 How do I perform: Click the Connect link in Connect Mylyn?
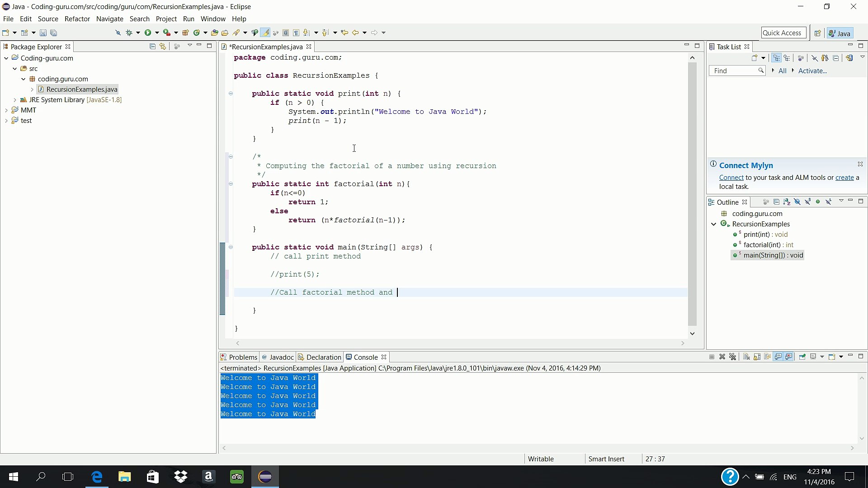(731, 178)
